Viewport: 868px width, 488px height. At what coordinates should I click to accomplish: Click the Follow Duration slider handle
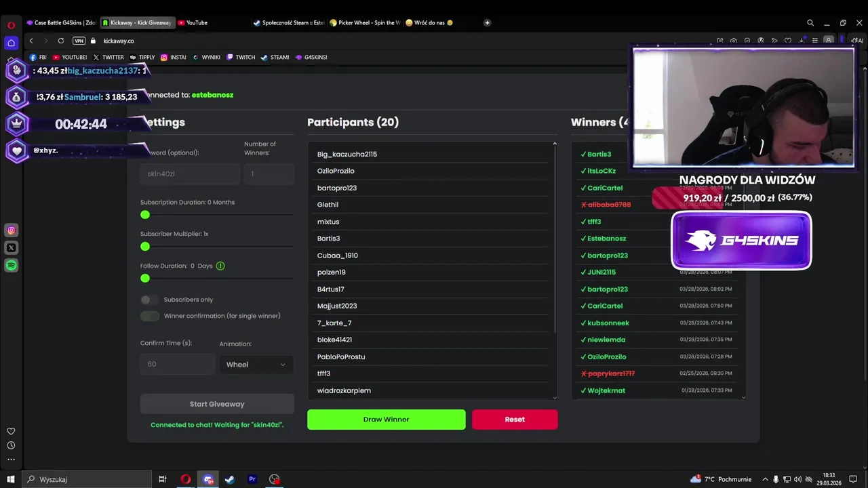[145, 279]
